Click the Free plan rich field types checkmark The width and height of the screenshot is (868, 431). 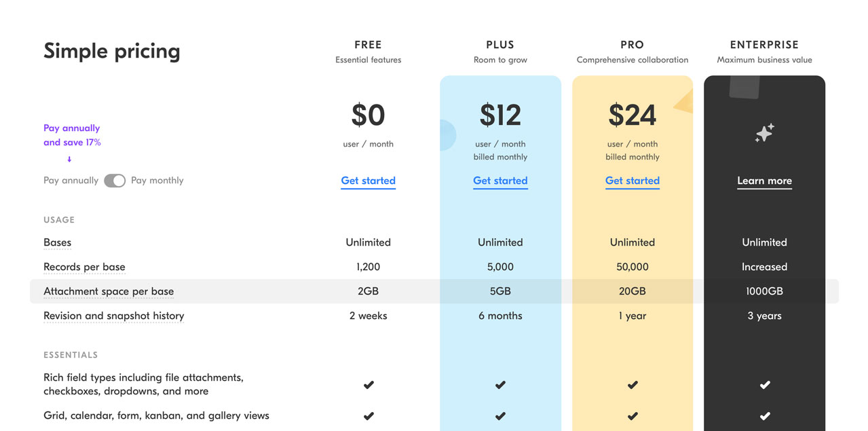point(369,385)
